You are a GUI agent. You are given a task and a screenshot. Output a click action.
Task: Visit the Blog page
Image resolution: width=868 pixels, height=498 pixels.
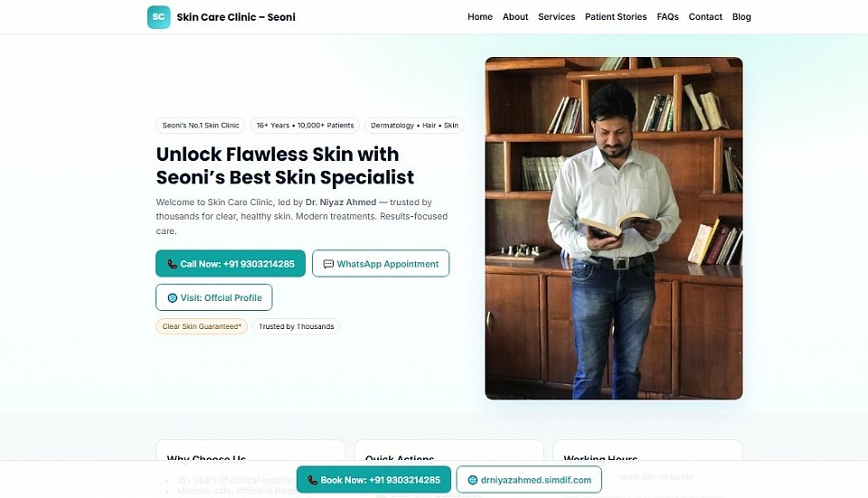pos(741,17)
